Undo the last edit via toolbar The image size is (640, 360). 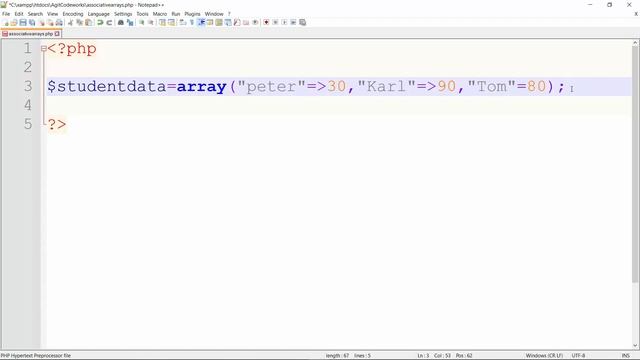100,22
